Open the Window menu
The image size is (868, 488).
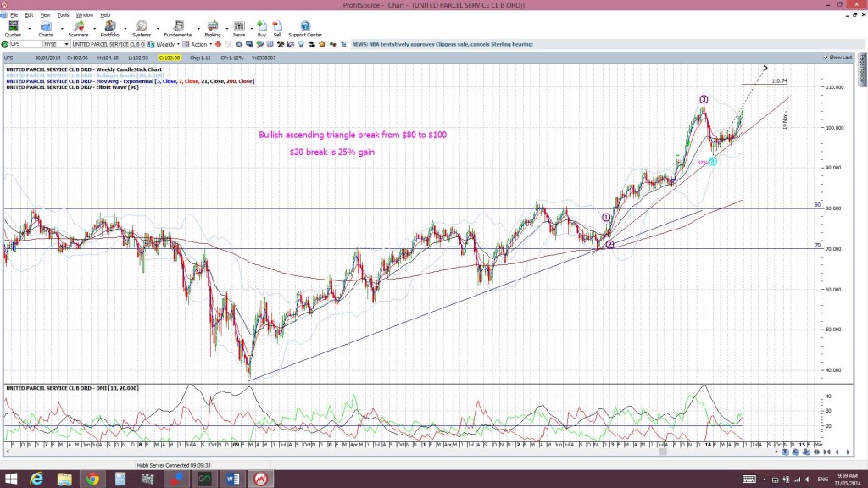(84, 15)
